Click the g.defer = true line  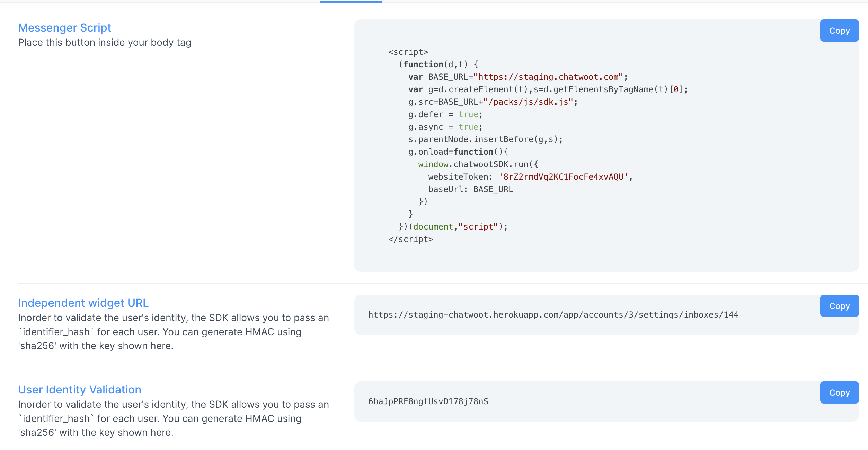[x=444, y=114]
